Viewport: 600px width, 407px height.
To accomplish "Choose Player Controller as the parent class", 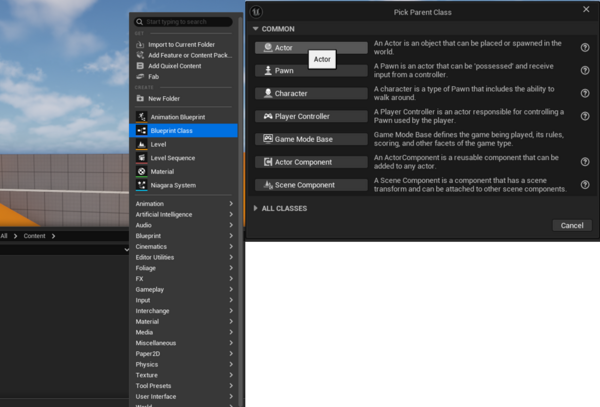I will pos(311,116).
